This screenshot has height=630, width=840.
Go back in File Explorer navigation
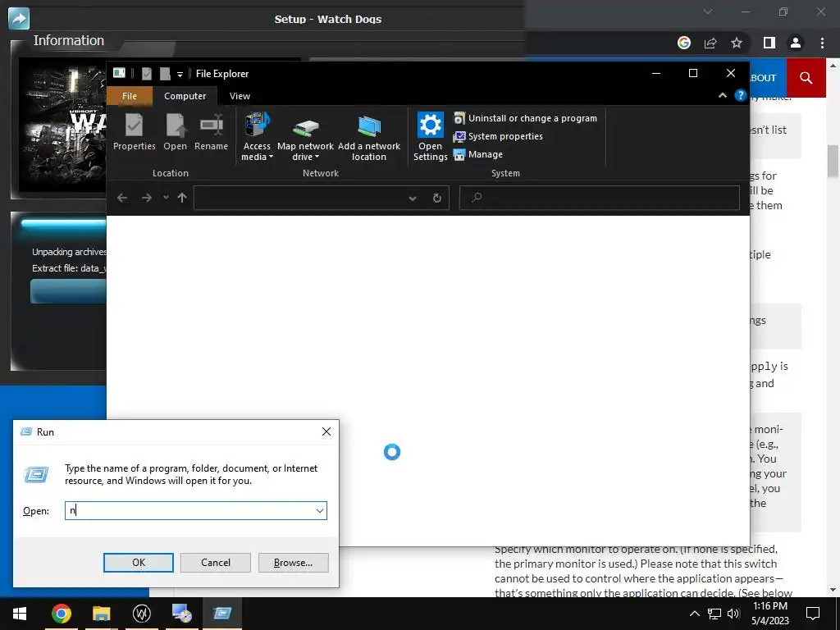122,198
